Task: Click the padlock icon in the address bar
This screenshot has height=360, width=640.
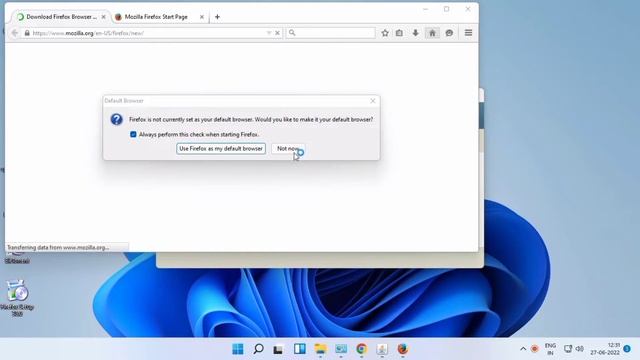Action: (x=27, y=33)
